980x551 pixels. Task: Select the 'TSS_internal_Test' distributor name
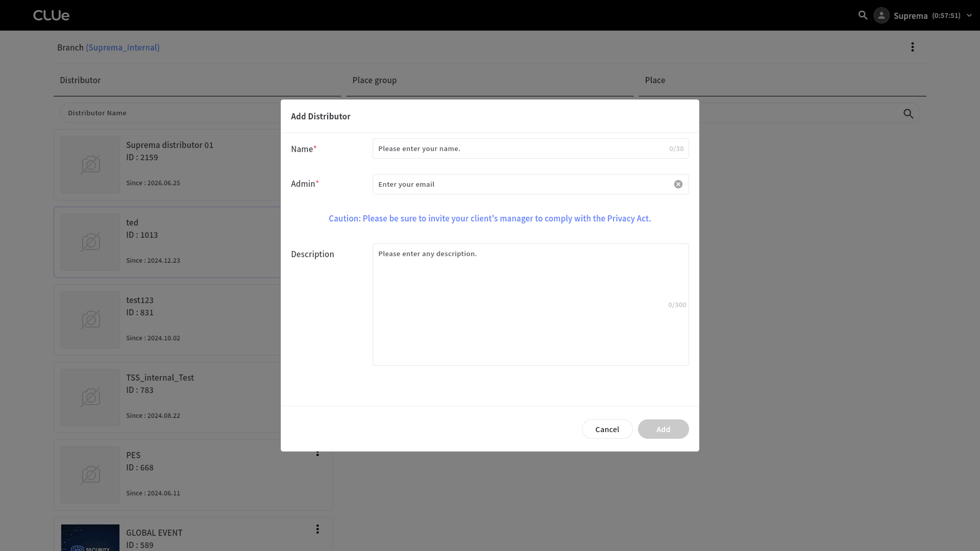click(160, 378)
